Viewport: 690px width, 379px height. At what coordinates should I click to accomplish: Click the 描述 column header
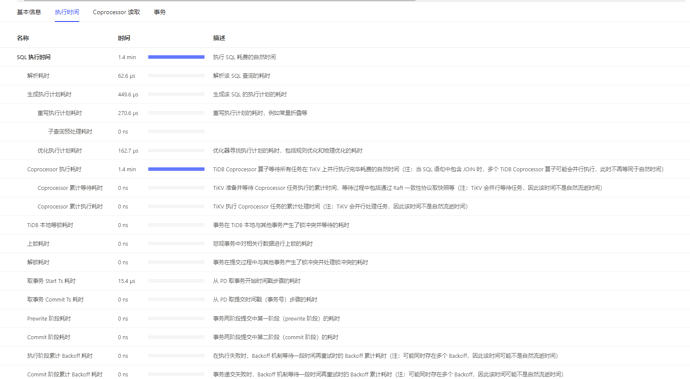click(x=219, y=38)
